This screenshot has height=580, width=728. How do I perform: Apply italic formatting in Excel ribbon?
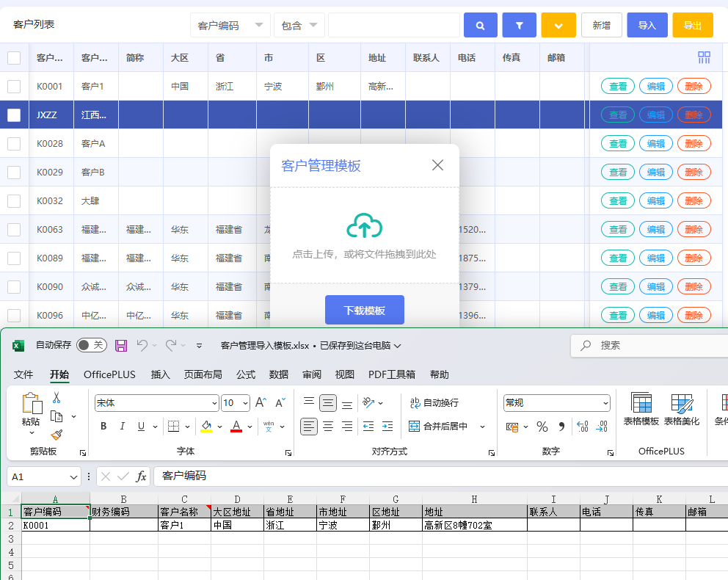[122, 427]
